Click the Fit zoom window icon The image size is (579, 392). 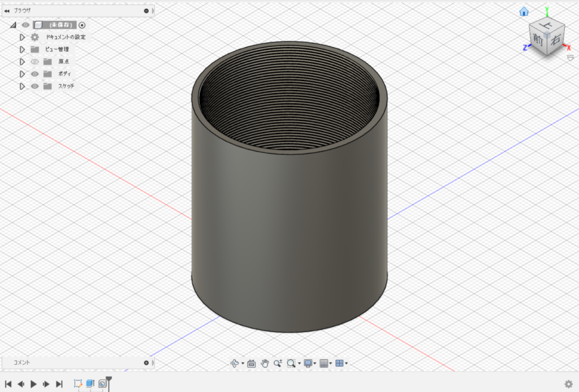291,363
